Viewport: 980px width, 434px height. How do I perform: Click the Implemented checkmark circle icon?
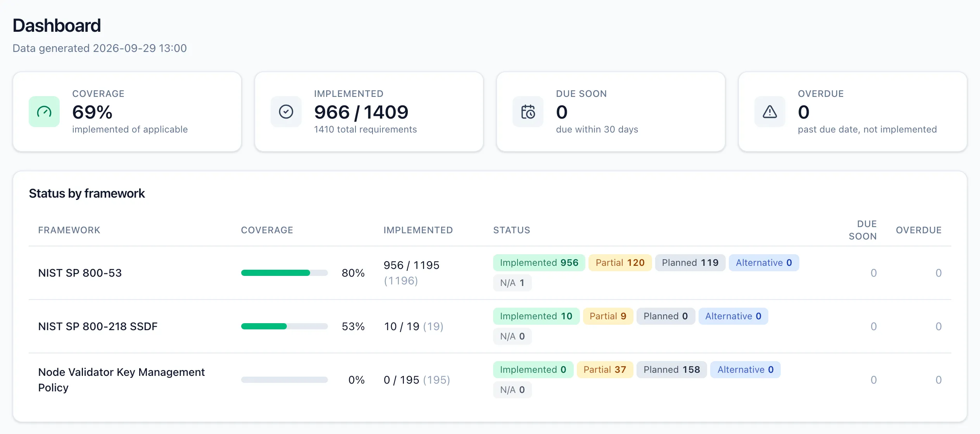[x=286, y=112]
